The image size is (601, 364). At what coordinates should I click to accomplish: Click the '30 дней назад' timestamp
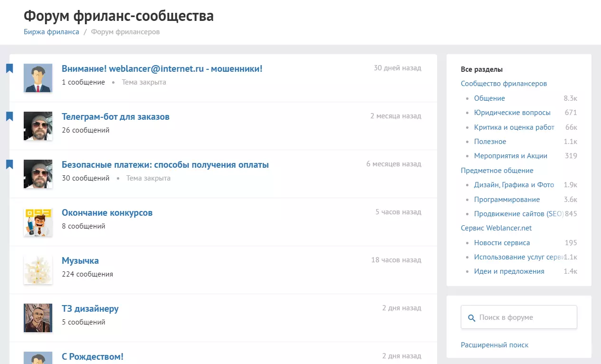click(x=397, y=68)
